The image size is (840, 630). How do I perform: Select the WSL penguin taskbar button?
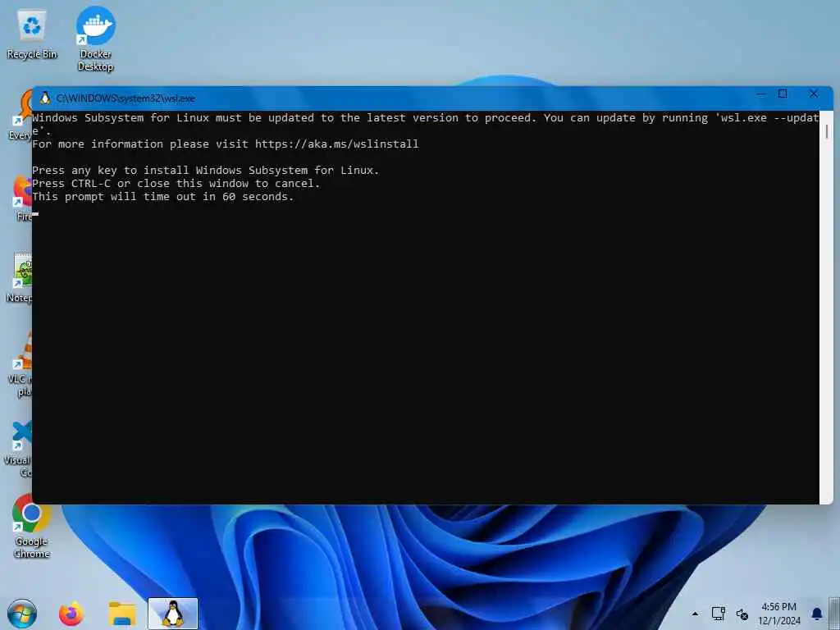[172, 614]
